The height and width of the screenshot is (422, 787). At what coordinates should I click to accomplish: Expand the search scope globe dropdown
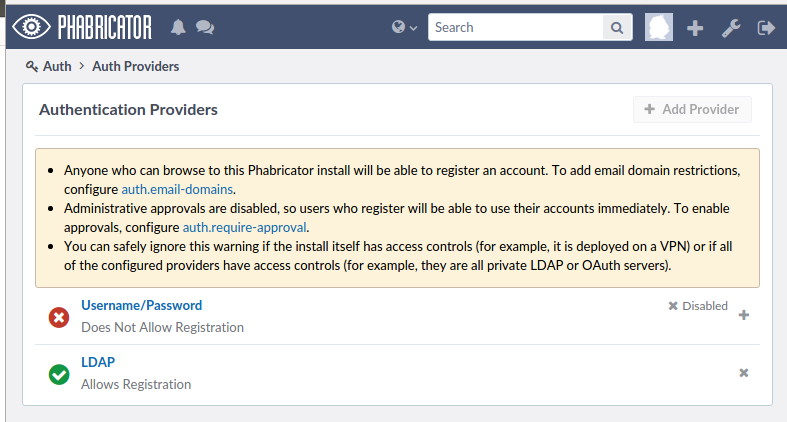tap(405, 28)
